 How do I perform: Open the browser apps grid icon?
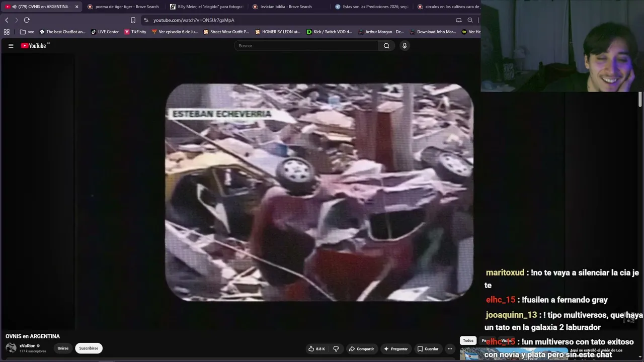[x=7, y=32]
